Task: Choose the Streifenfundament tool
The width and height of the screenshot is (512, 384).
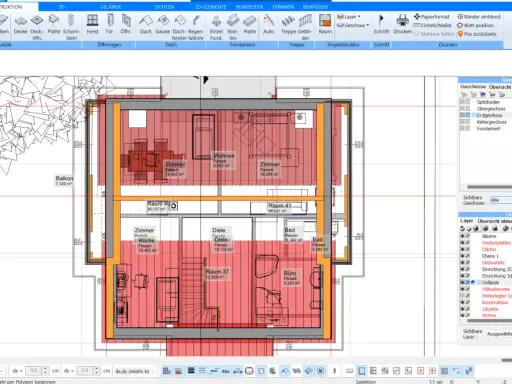Action: (x=233, y=27)
